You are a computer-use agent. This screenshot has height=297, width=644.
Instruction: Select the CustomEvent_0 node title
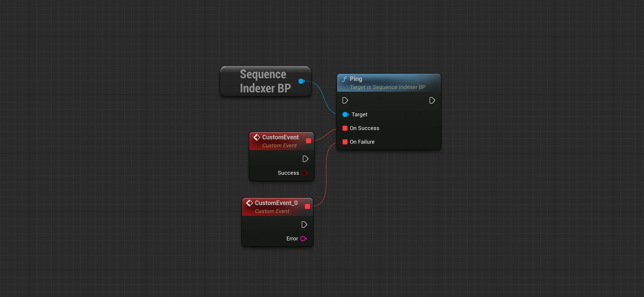[x=276, y=203]
